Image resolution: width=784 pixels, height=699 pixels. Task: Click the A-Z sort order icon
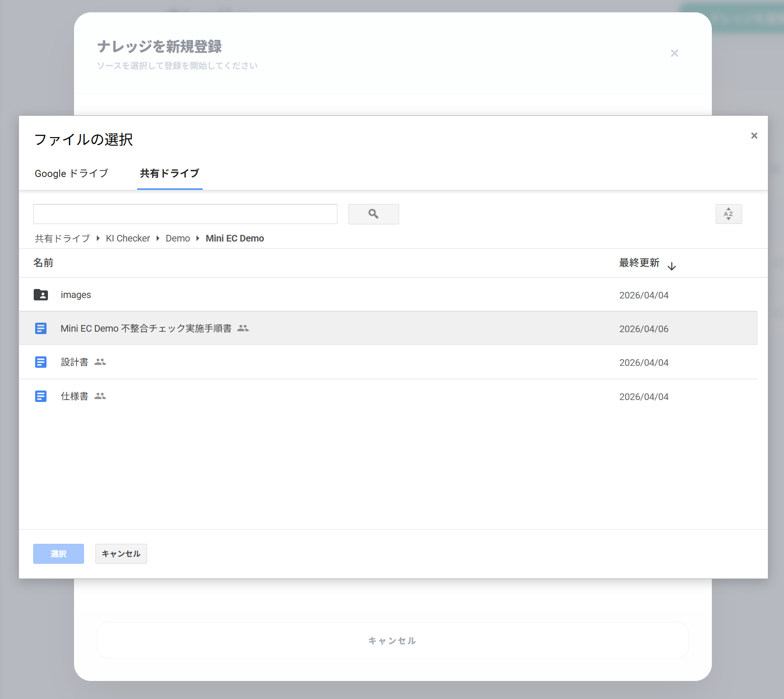(728, 214)
